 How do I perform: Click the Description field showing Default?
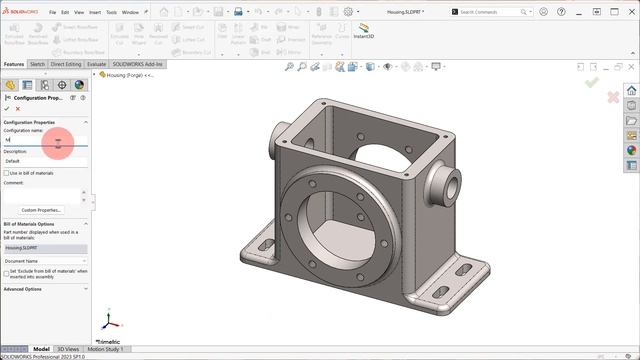45,161
